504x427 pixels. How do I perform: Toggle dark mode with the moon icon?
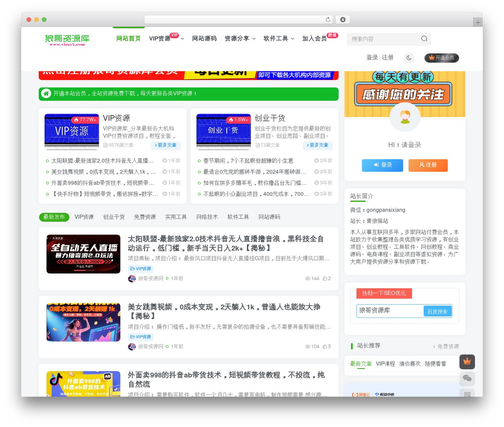coord(409,58)
